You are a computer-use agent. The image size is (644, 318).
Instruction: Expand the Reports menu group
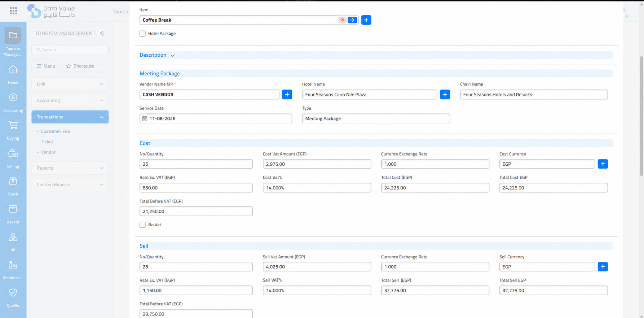click(70, 168)
